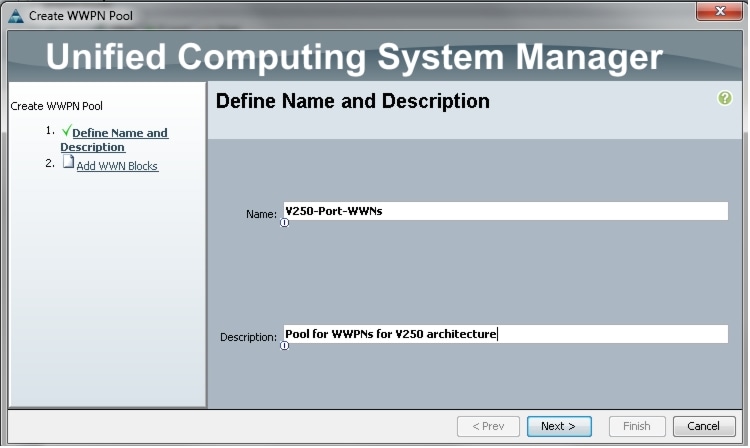Screen dimensions: 750x448
Task: Click inside the Description text field
Action: [x=506, y=334]
